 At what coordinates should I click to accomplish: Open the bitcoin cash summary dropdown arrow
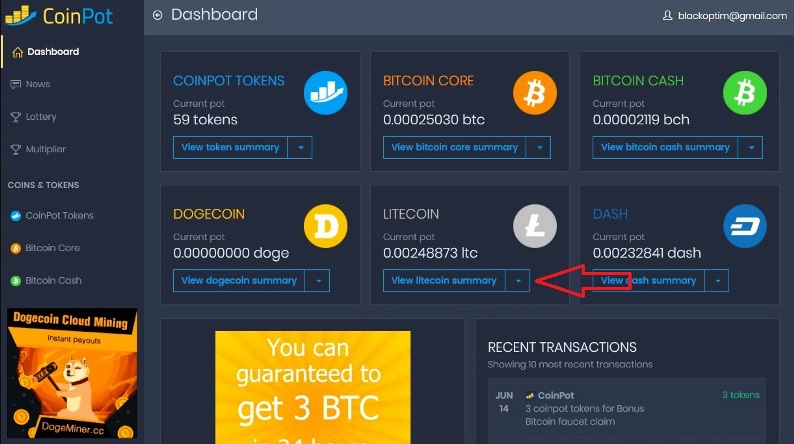pos(750,147)
